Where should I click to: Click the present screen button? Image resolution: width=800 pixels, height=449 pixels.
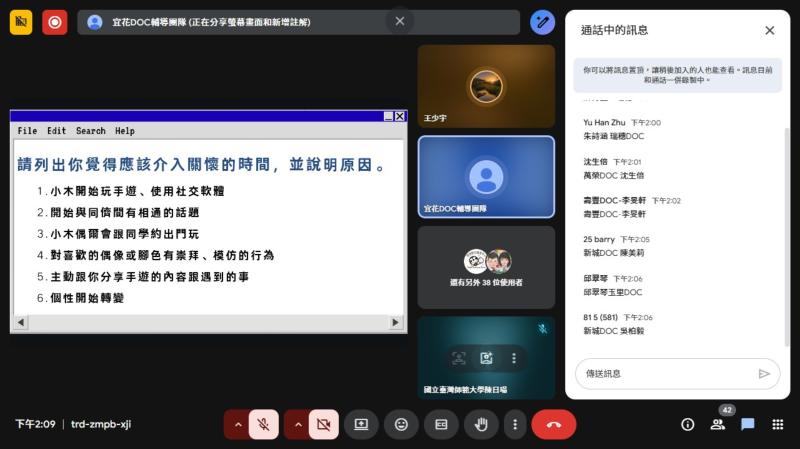(361, 424)
